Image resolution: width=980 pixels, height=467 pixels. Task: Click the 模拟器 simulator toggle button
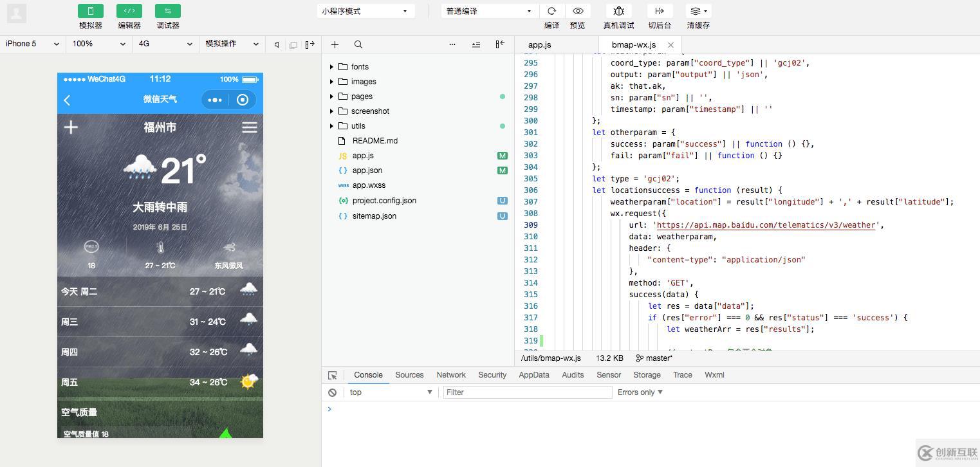coord(91,11)
